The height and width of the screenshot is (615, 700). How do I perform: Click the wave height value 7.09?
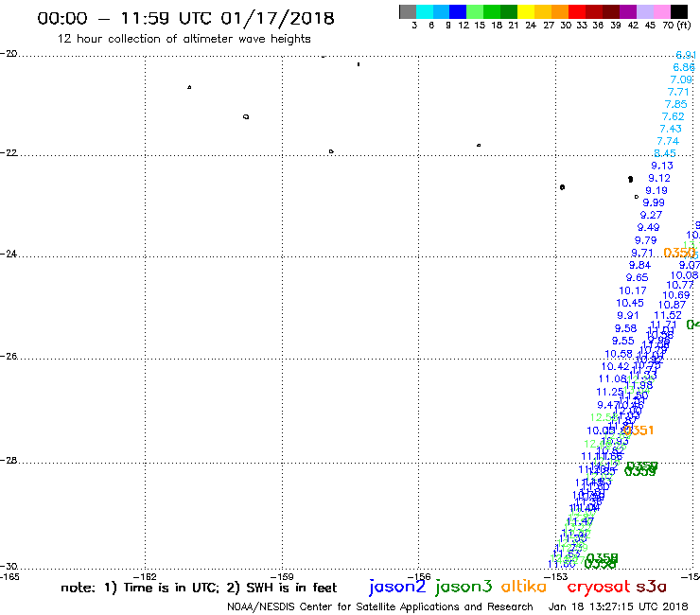tap(681, 79)
